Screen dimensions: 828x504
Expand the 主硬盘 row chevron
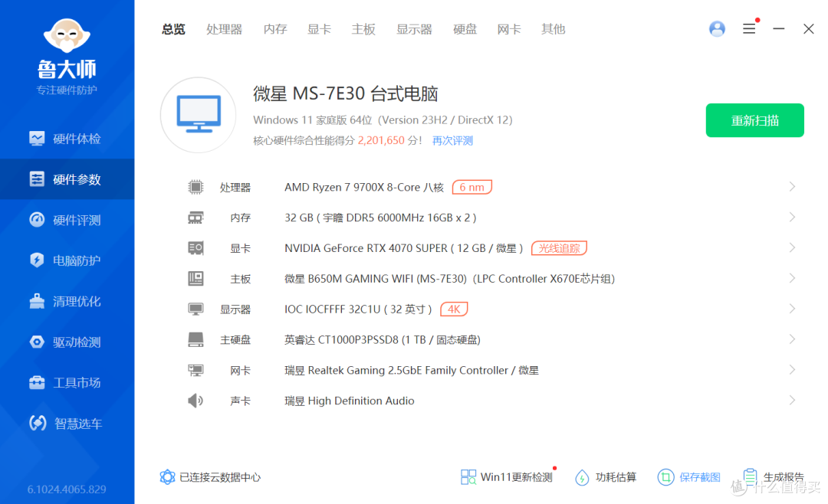pos(792,339)
